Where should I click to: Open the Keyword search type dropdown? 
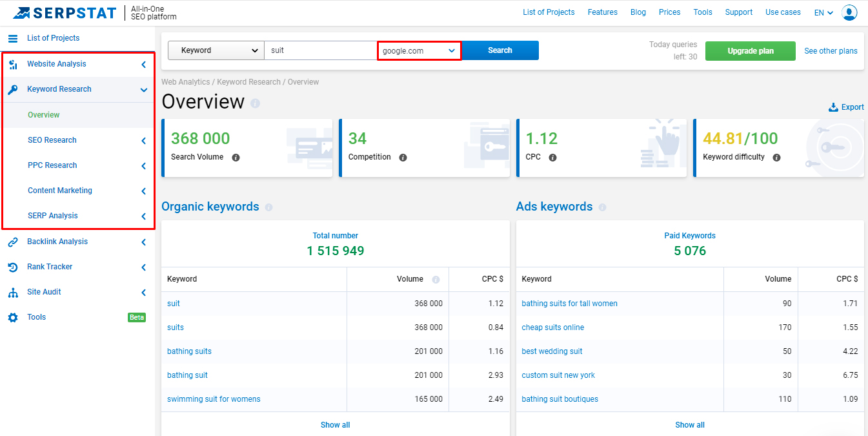(216, 50)
